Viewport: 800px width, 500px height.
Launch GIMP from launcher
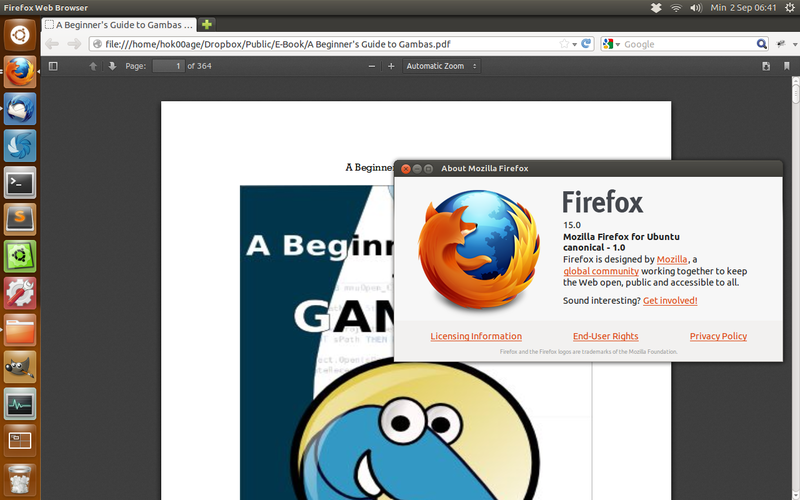pos(20,367)
